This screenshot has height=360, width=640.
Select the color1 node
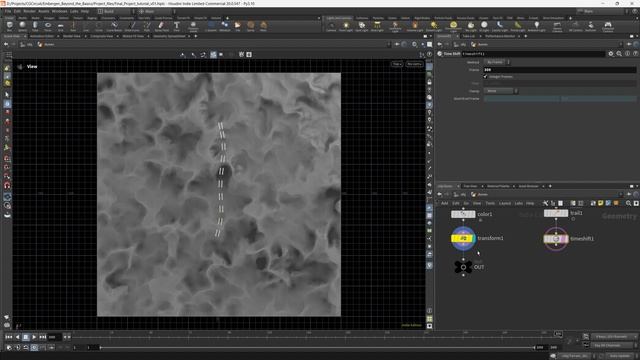(x=463, y=214)
